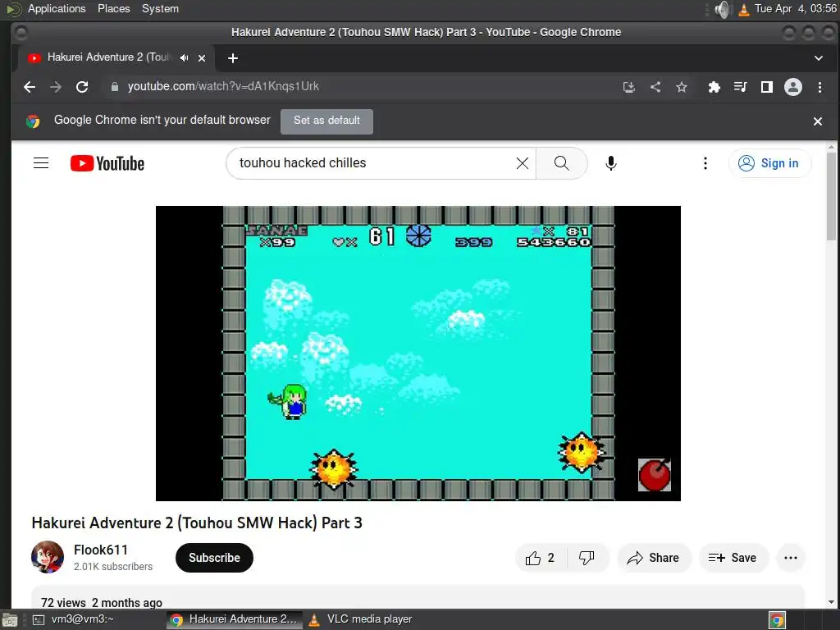Open a new tab with the plus button
The height and width of the screenshot is (630, 840).
232,58
